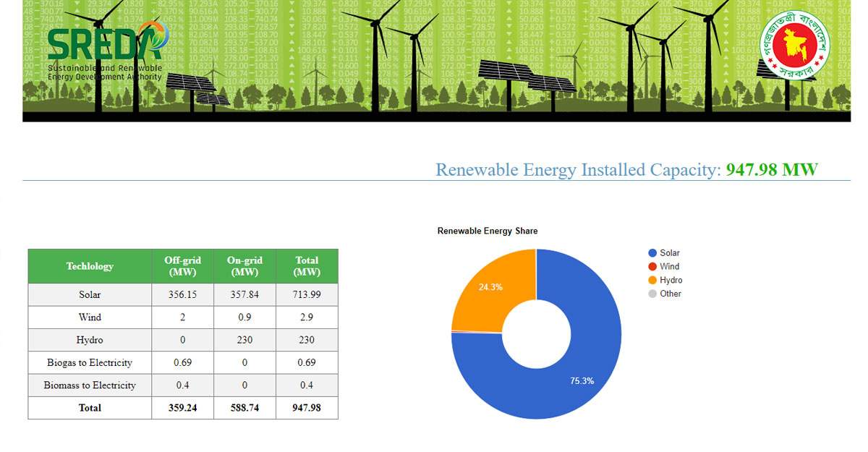The height and width of the screenshot is (452, 868).
Task: Click the 947.98 MW installed capacity value
Action: (771, 170)
